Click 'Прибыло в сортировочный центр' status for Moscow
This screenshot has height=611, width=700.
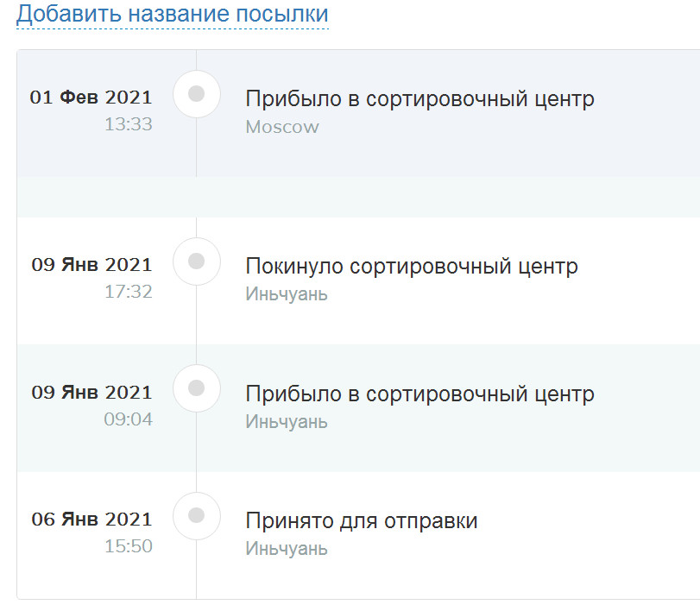(x=419, y=98)
